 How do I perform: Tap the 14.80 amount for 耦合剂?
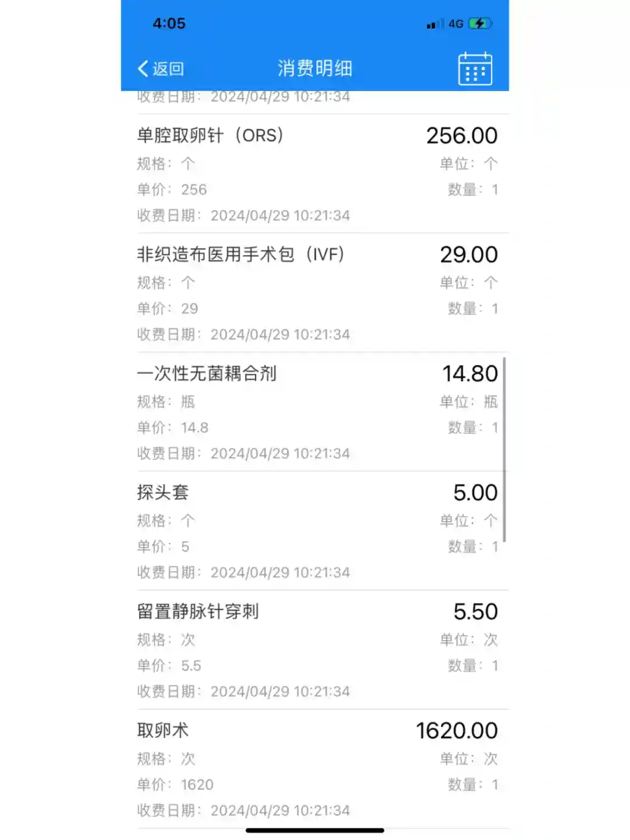click(x=470, y=374)
